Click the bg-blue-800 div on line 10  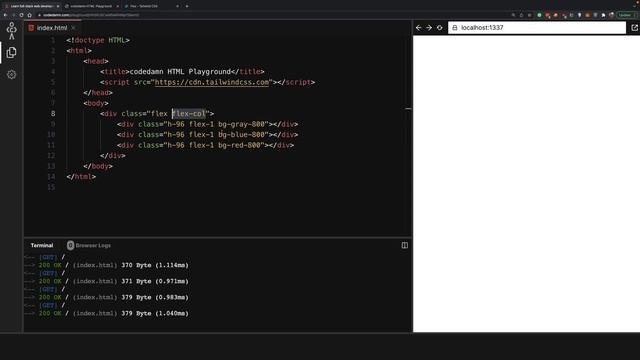(207, 135)
